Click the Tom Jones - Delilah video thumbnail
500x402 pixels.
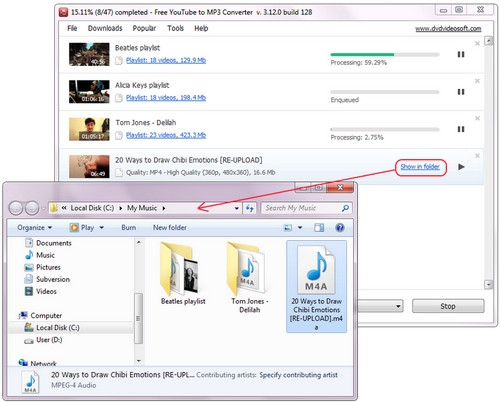point(89,129)
